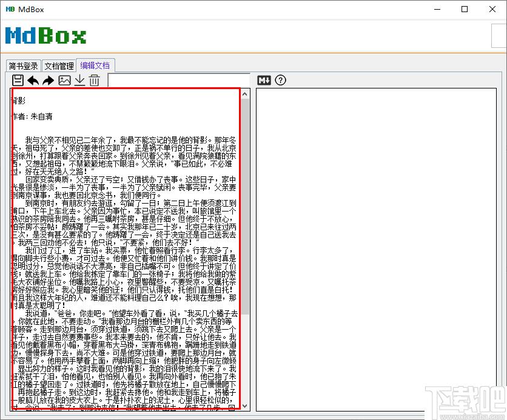Redo the edit with the right arrow
The image size is (507, 420).
48,81
